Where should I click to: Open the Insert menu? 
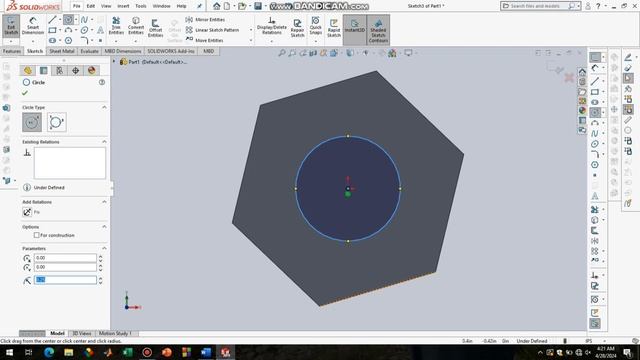coord(123,6)
